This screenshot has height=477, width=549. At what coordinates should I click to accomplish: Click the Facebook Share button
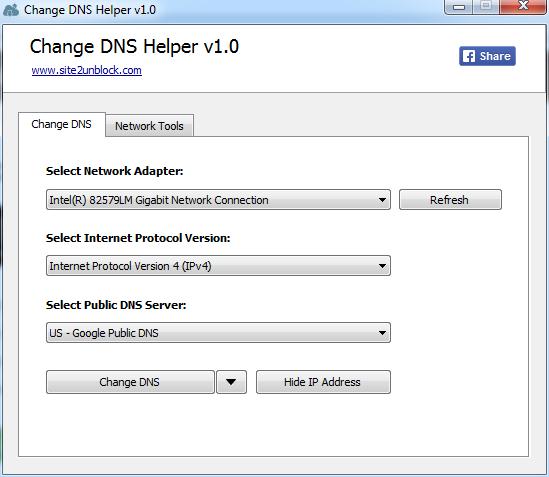pyautogui.click(x=487, y=56)
